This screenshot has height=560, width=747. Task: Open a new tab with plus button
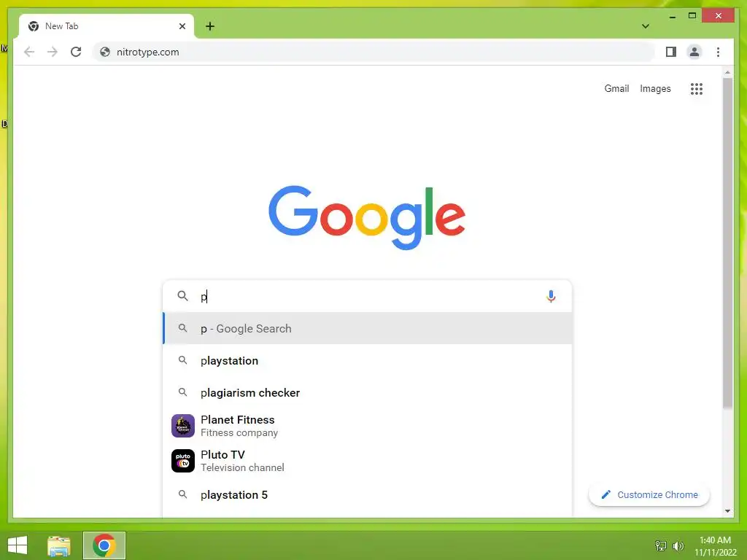tap(210, 26)
